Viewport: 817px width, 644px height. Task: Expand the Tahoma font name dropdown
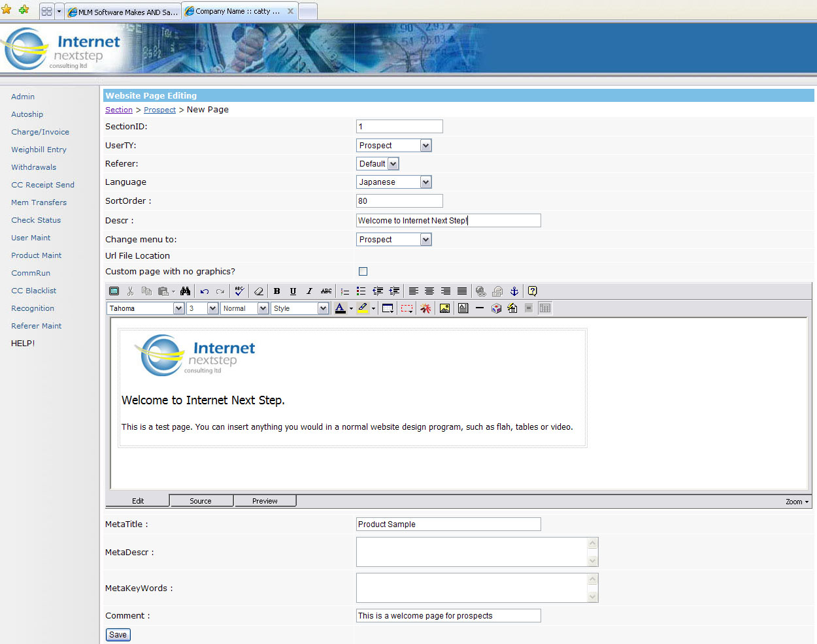pyautogui.click(x=178, y=308)
